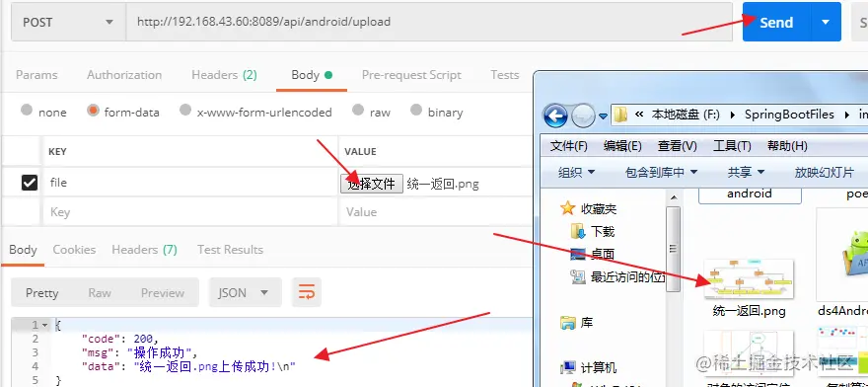Open the 组织 dropdown in Explorer toolbar
The width and height of the screenshot is (868, 387).
[x=576, y=173]
